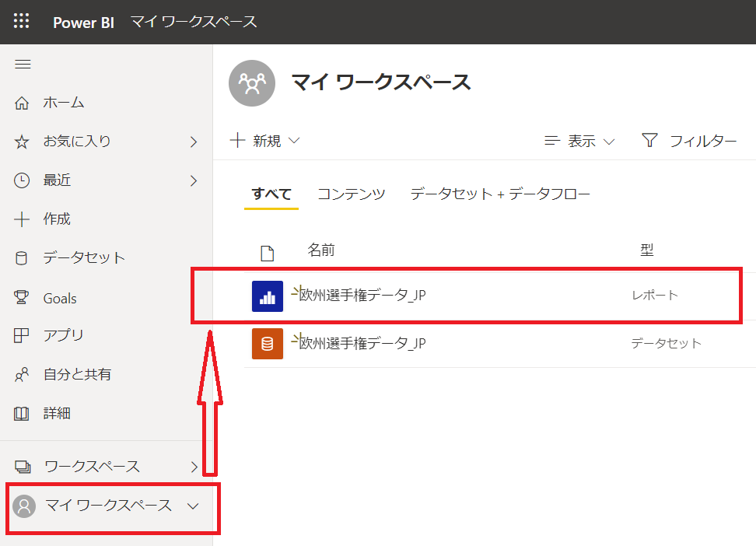Switch to the コンテンツ tab
This screenshot has height=546, width=756.
pyautogui.click(x=351, y=194)
